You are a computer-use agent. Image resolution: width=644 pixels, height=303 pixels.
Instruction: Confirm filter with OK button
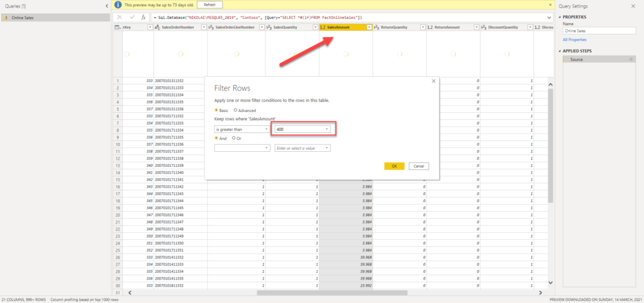click(394, 166)
